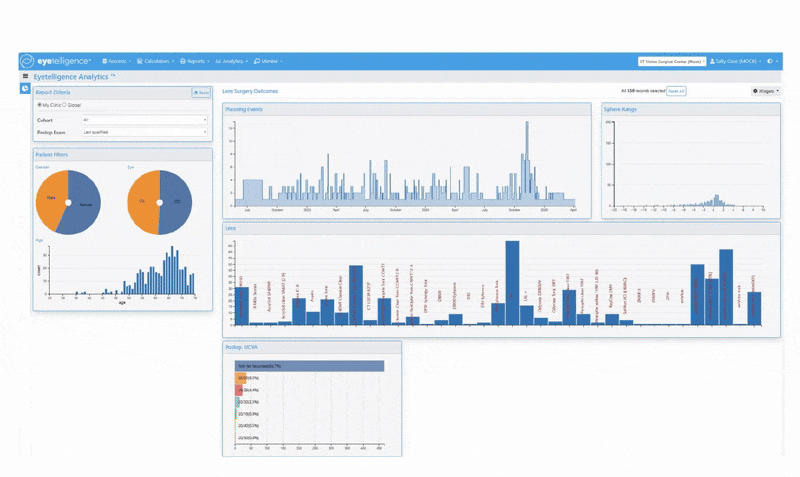Screen dimensions: 800x477
Task: Open the Records menu
Action: click(114, 61)
